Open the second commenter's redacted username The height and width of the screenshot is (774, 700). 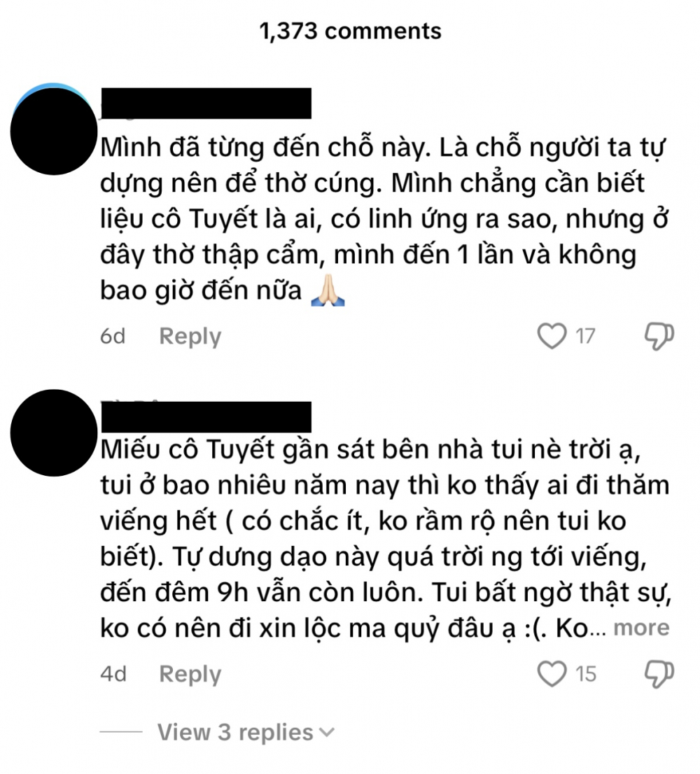tap(206, 417)
